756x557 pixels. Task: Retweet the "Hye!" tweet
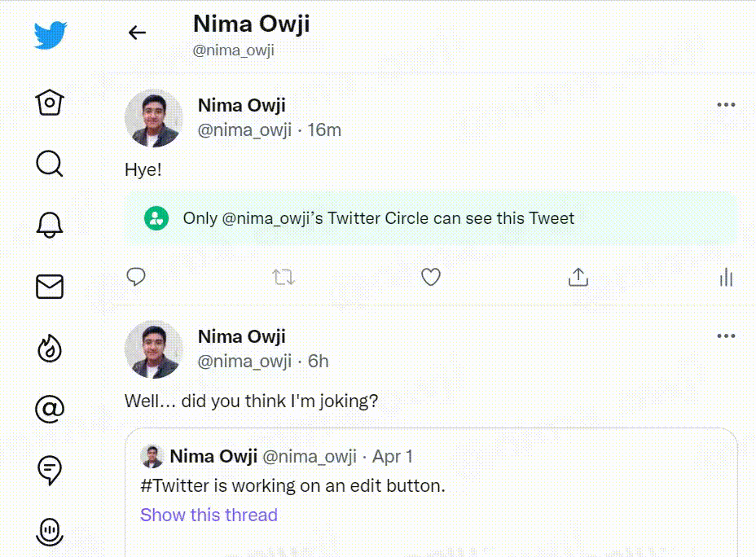[x=283, y=278]
